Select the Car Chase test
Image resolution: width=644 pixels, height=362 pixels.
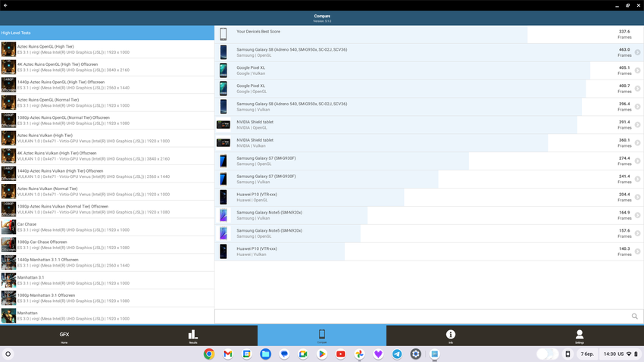(x=106, y=226)
